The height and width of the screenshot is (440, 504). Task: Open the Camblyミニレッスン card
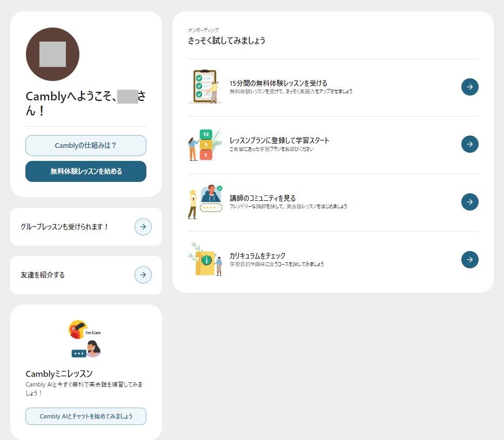[x=85, y=374]
